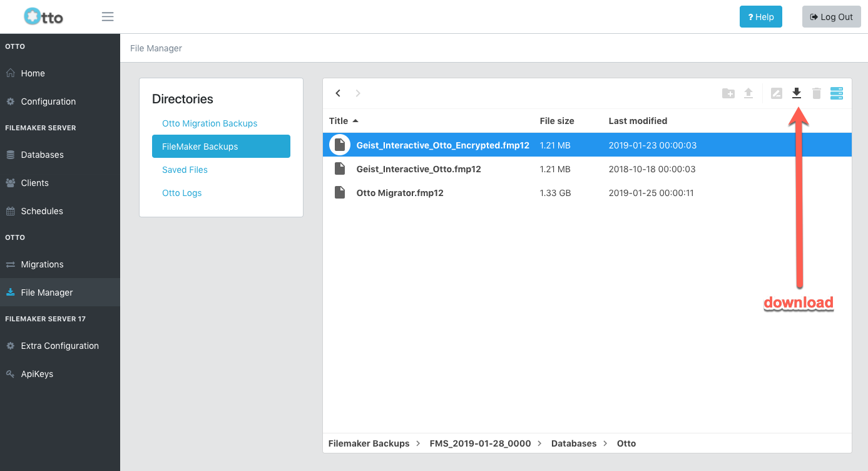Go to FMS_2019-01-28_0000 breadcrumb
This screenshot has width=868, height=471.
[x=480, y=443]
